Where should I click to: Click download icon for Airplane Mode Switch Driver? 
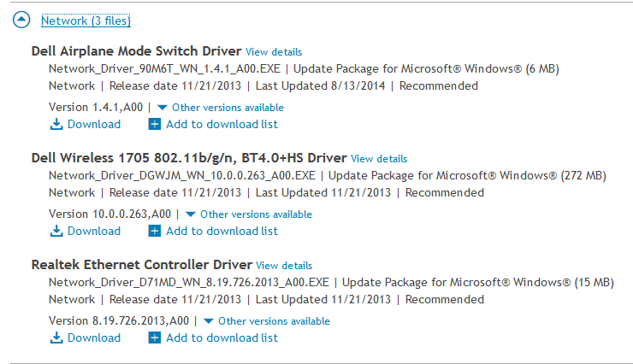pos(56,124)
